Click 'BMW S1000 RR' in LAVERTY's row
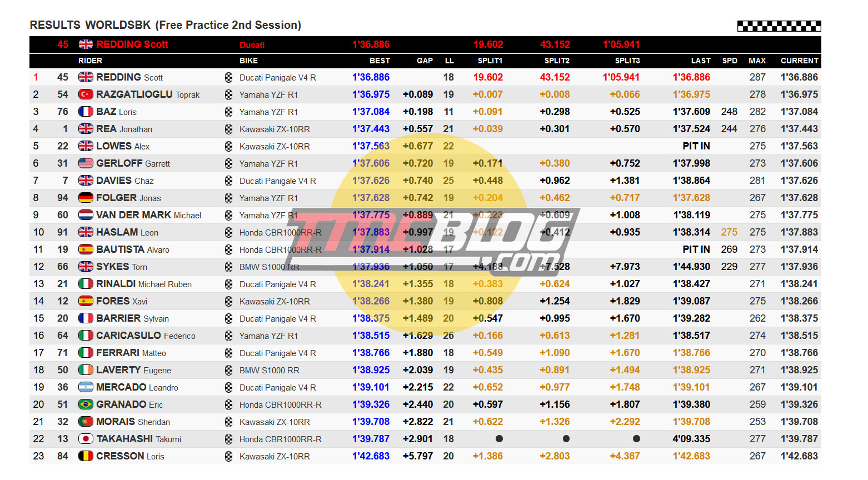This screenshot has height=480, width=868. click(270, 371)
